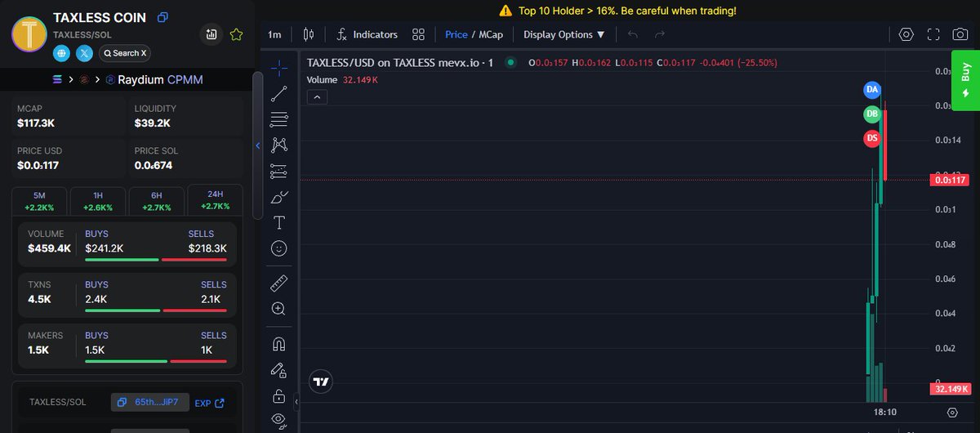Click the Top 10 Holder warning banner
The image size is (980, 433).
pos(617,11)
